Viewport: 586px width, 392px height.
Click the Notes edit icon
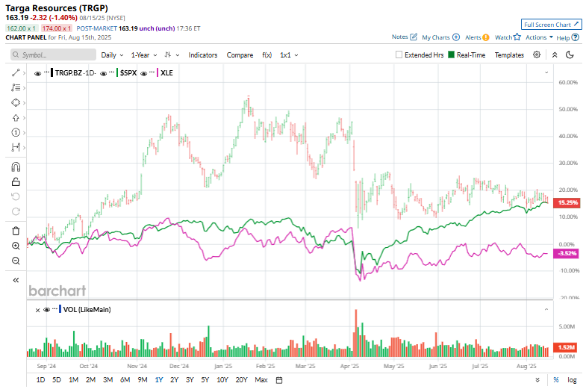pyautogui.click(x=414, y=37)
